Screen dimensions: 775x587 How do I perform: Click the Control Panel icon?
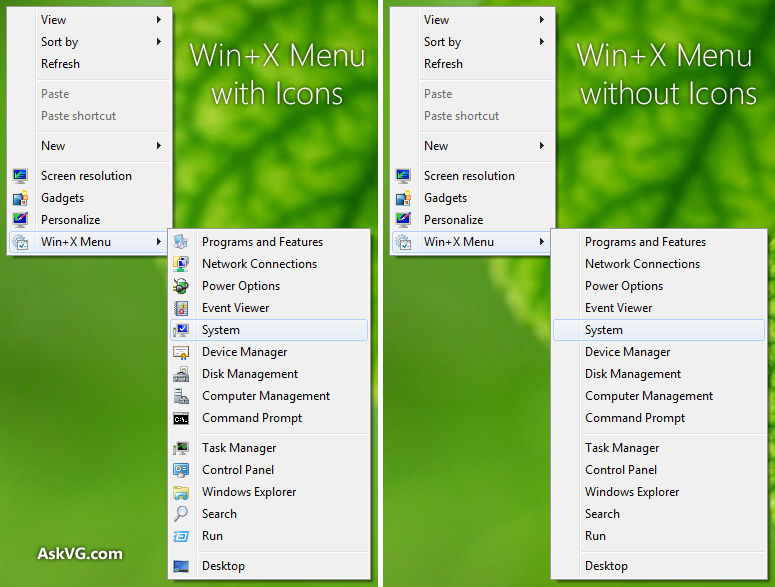click(x=181, y=470)
